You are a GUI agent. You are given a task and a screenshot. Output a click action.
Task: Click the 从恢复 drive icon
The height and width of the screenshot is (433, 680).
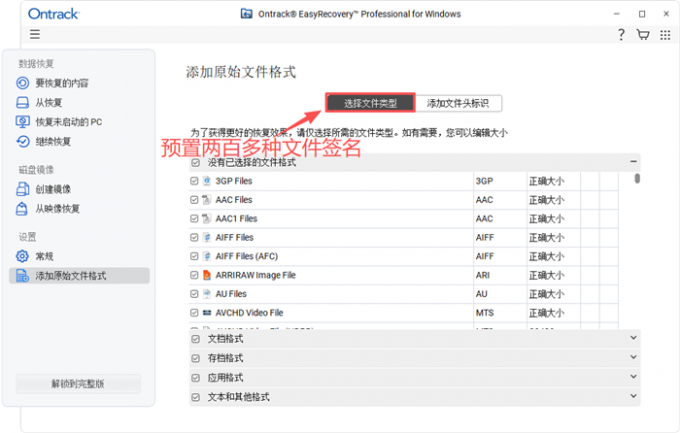23,102
